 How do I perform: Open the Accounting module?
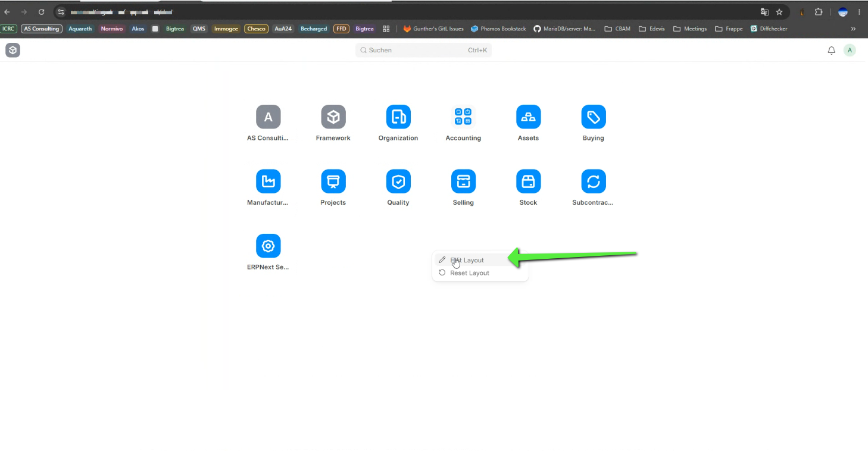[x=463, y=117]
